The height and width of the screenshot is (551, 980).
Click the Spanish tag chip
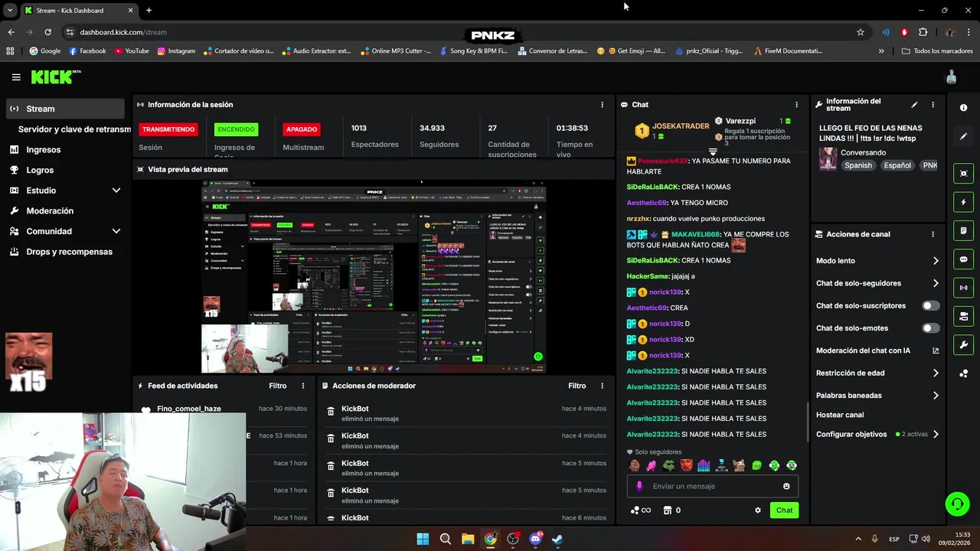(858, 165)
